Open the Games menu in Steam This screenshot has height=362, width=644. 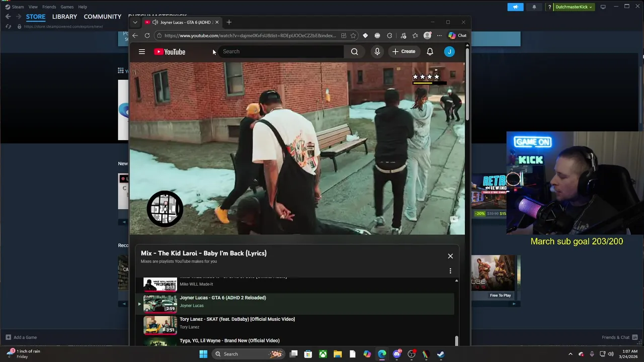pyautogui.click(x=67, y=7)
